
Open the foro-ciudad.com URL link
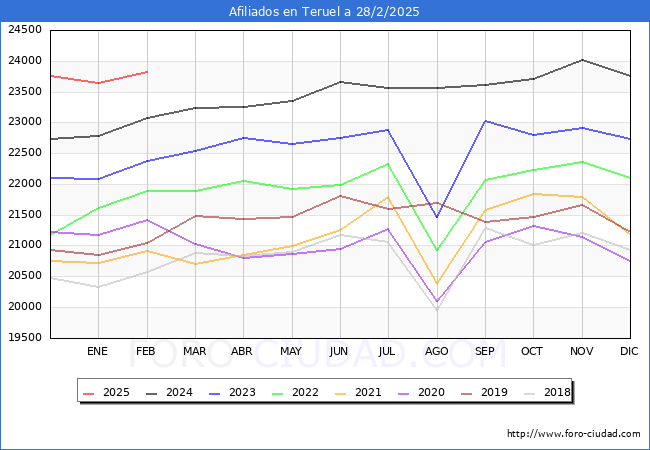pyautogui.click(x=574, y=434)
